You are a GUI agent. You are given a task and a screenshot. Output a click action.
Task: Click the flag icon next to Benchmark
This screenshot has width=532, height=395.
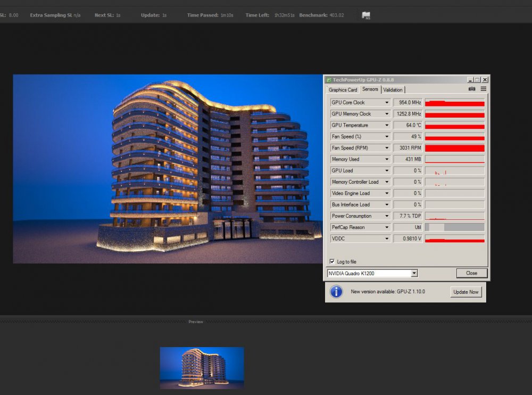[x=367, y=15]
